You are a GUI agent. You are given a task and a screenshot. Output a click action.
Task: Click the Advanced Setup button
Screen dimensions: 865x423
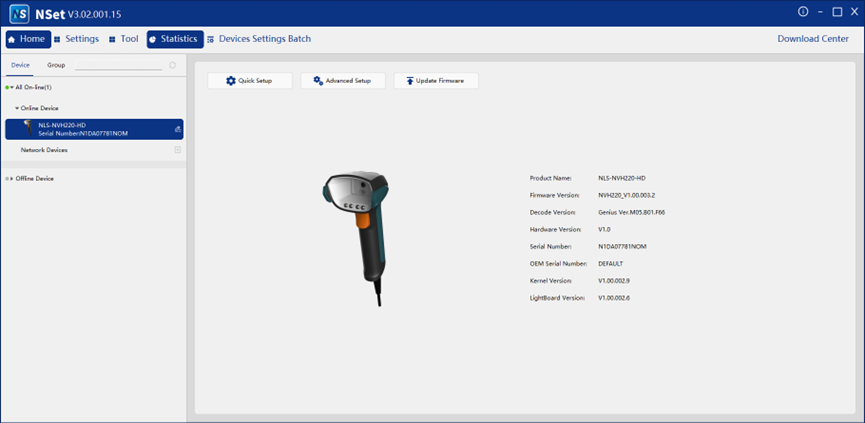pos(343,81)
